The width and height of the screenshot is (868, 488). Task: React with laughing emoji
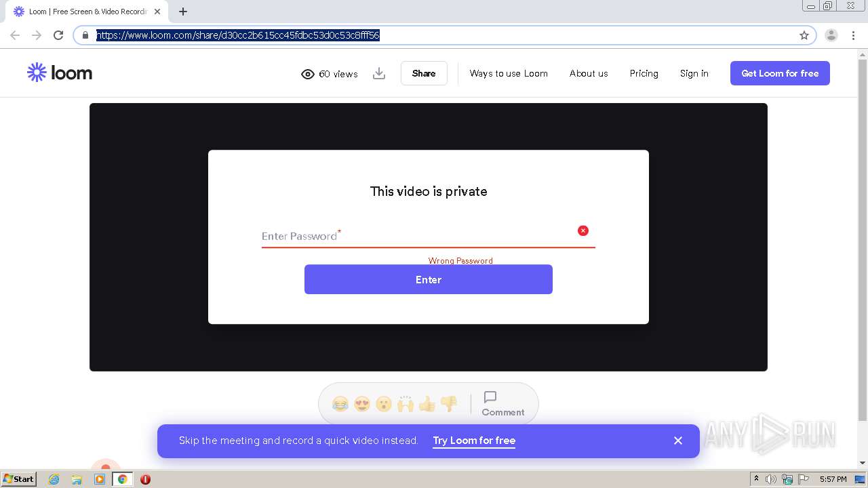point(340,405)
